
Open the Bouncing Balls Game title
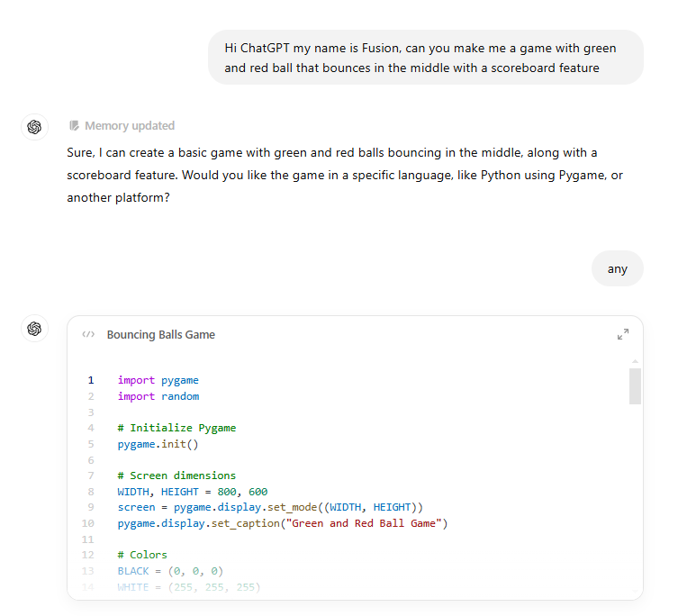pos(161,334)
